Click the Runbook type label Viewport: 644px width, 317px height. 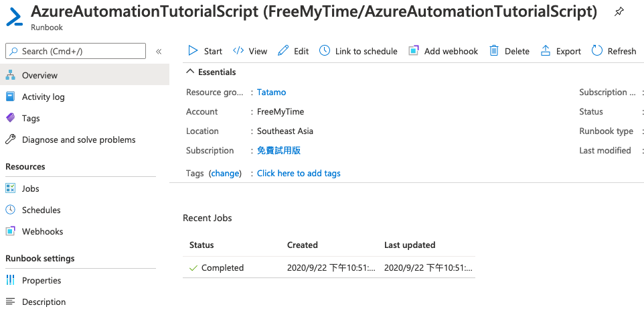tap(607, 131)
